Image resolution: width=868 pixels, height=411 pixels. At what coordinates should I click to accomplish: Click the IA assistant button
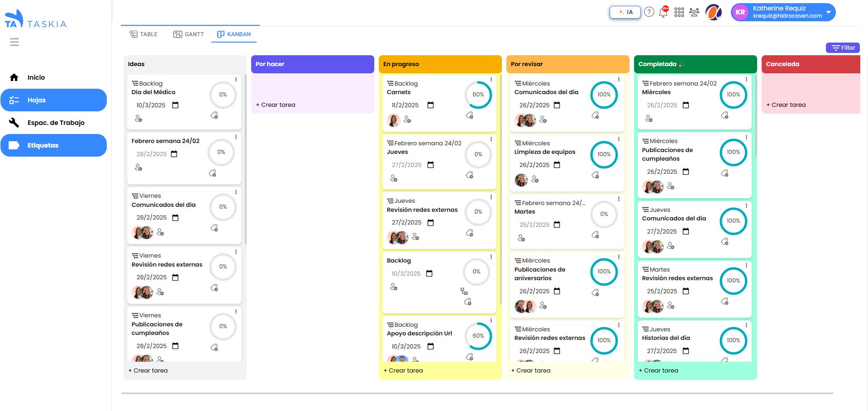(625, 12)
